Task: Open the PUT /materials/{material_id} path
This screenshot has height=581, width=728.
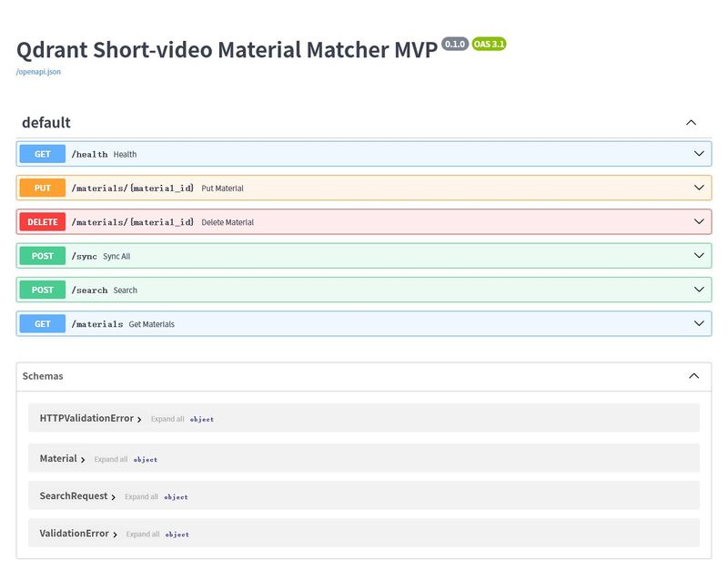Action: pos(132,189)
